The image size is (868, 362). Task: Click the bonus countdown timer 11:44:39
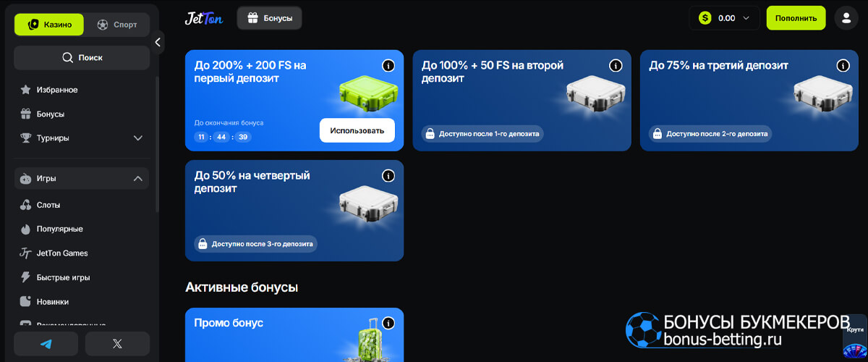(223, 137)
